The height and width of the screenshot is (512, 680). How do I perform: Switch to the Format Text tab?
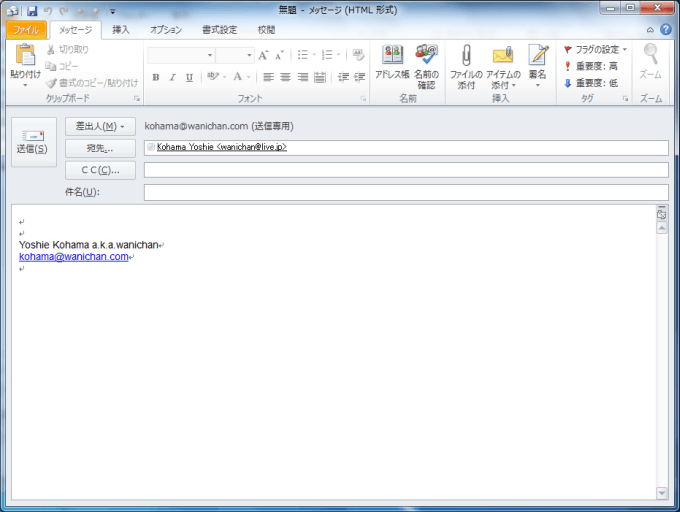click(219, 30)
